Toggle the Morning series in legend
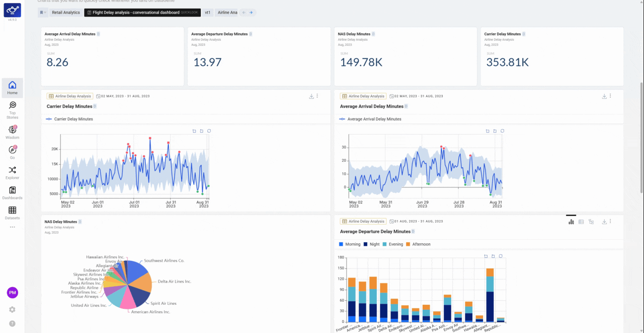The height and width of the screenshot is (333, 644). tap(350, 244)
